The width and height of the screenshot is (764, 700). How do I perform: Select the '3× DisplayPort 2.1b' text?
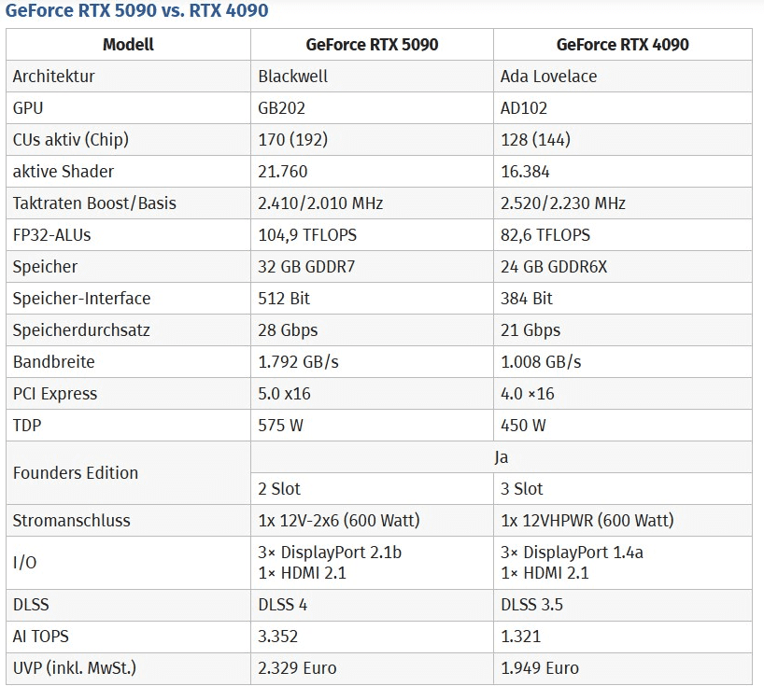pos(330,552)
